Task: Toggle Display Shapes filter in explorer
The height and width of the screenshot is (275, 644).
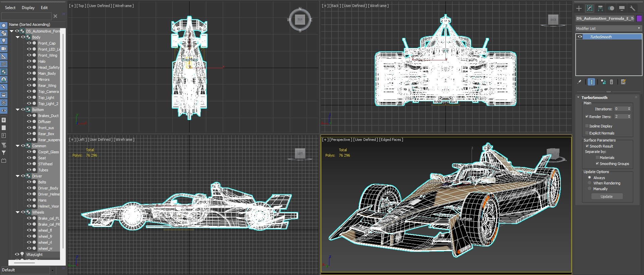Action: (x=4, y=33)
